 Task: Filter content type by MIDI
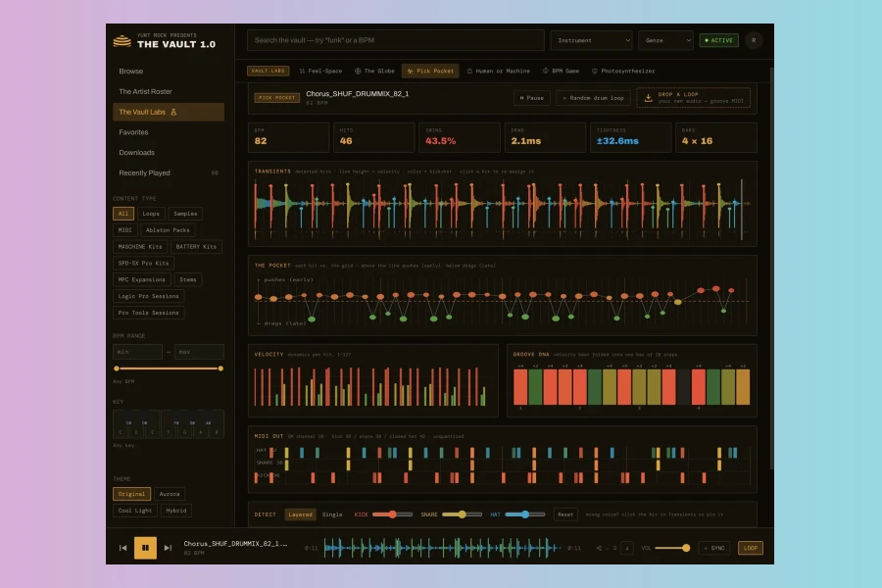pyautogui.click(x=124, y=230)
